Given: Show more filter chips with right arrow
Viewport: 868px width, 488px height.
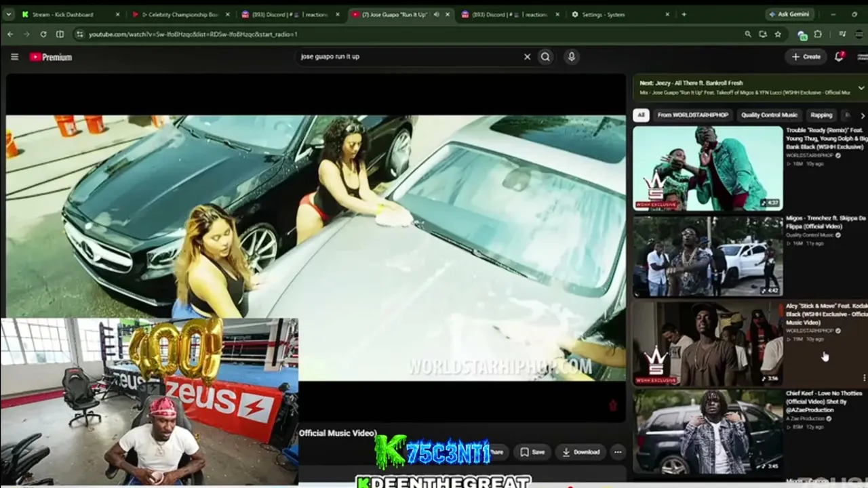Looking at the screenshot, I should (x=862, y=115).
